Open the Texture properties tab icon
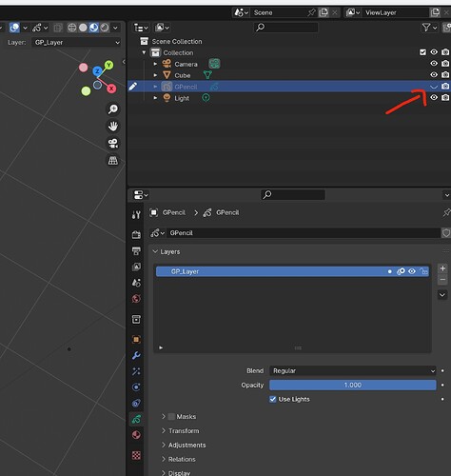Image resolution: width=451 pixels, height=476 pixels. (136, 456)
